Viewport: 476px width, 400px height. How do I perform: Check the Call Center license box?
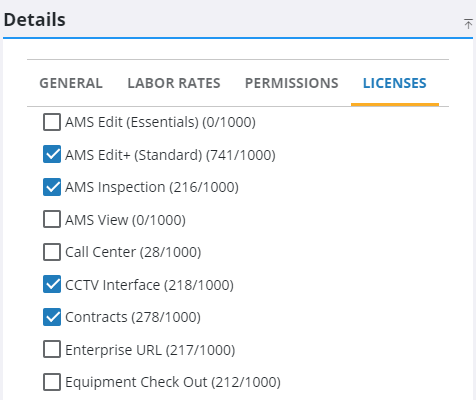tap(52, 252)
